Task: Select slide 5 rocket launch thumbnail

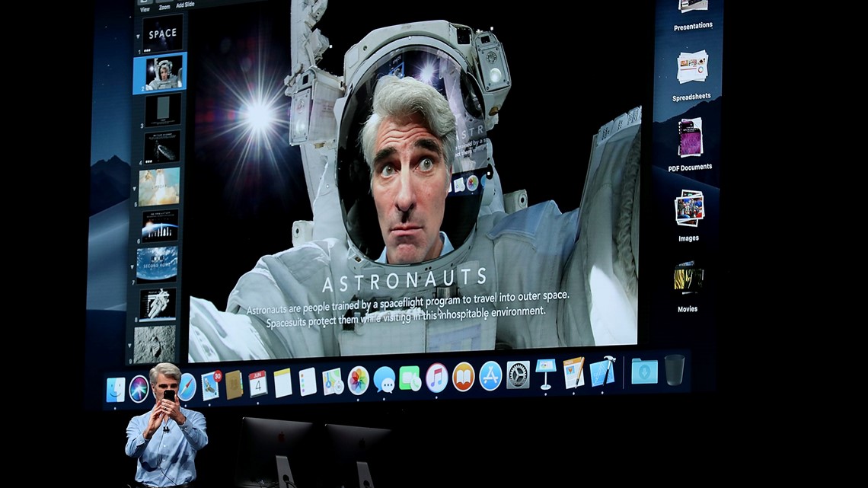Action: 159,187
